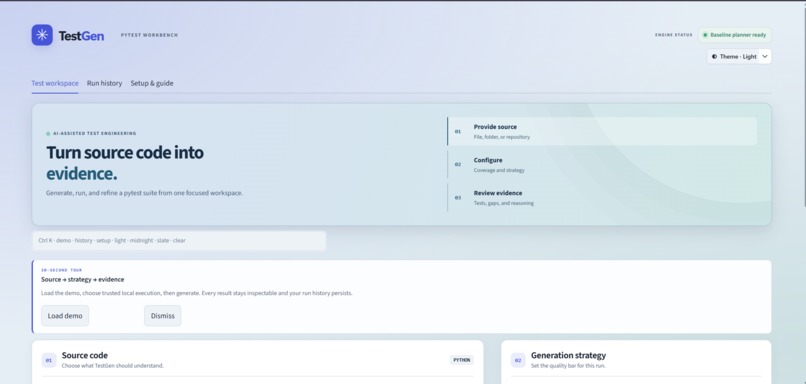
Task: Click the Generation strategy panel heading
Action: click(568, 355)
